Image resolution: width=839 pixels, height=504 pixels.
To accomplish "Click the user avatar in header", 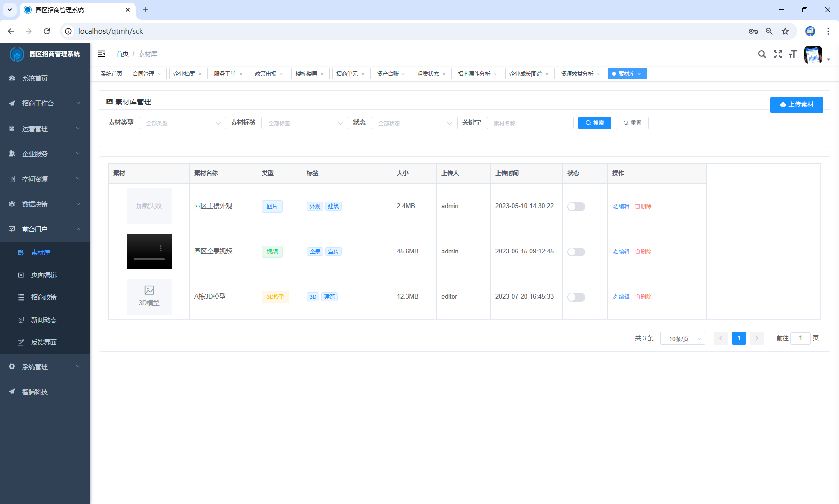I will pos(813,55).
